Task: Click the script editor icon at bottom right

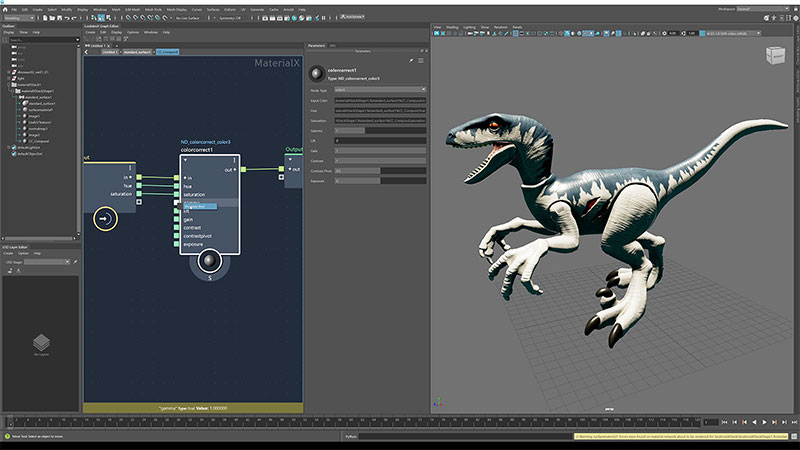Action: [x=794, y=436]
